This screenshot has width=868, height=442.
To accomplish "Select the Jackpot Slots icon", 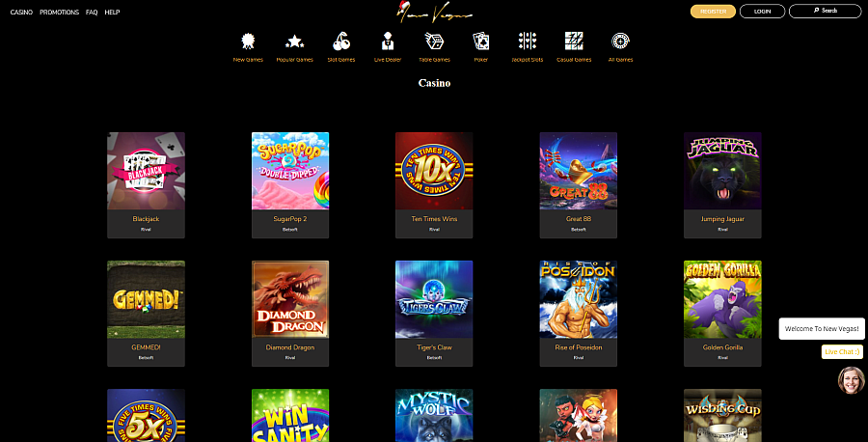I will tap(527, 41).
